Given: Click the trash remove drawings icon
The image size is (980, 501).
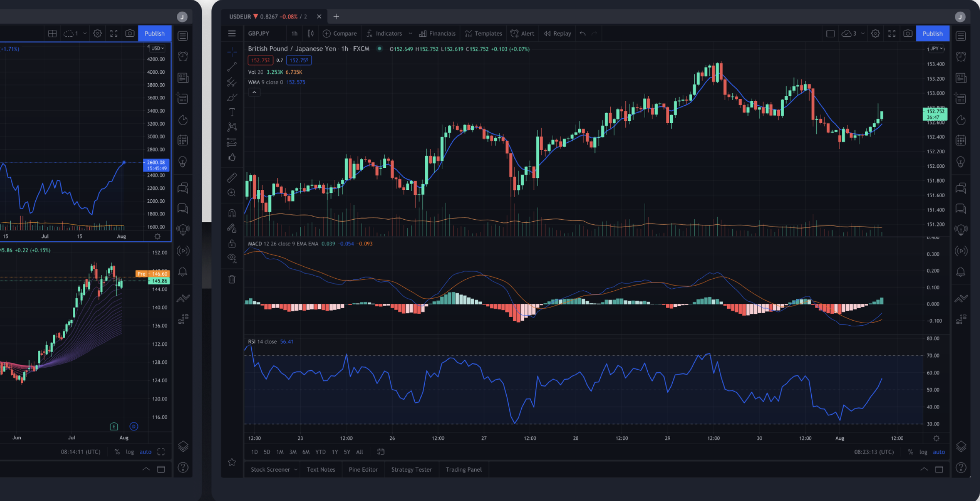Looking at the screenshot, I should [x=232, y=279].
